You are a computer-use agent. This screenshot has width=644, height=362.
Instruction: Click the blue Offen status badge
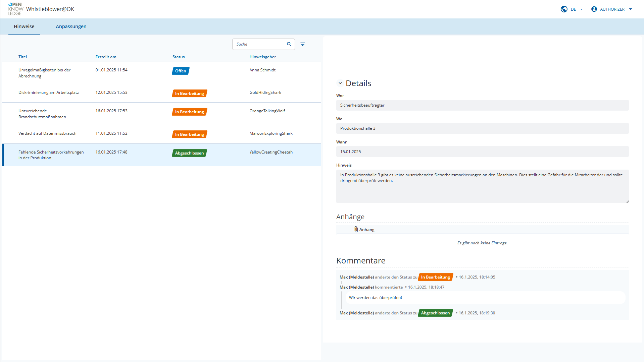181,71
